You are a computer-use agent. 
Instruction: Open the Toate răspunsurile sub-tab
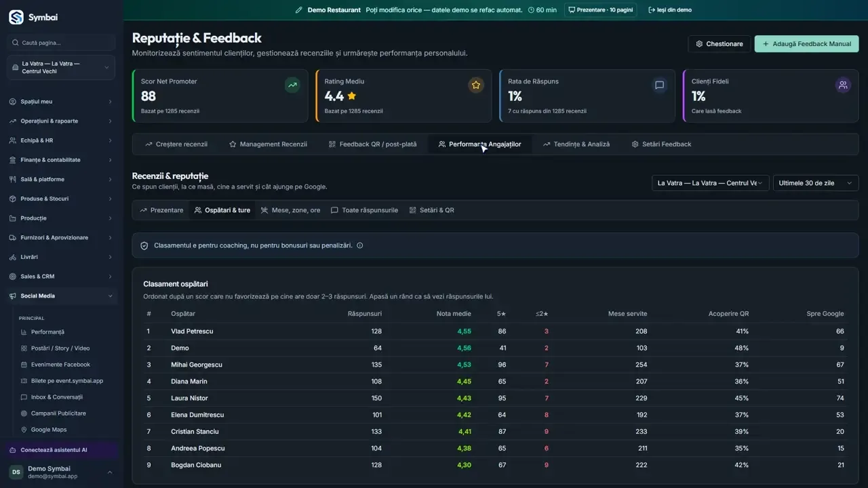point(364,210)
